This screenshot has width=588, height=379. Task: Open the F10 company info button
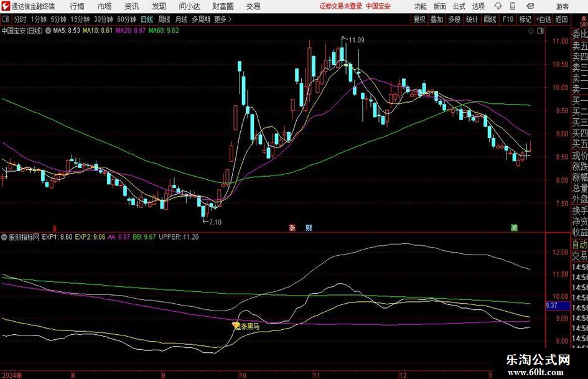click(x=508, y=19)
